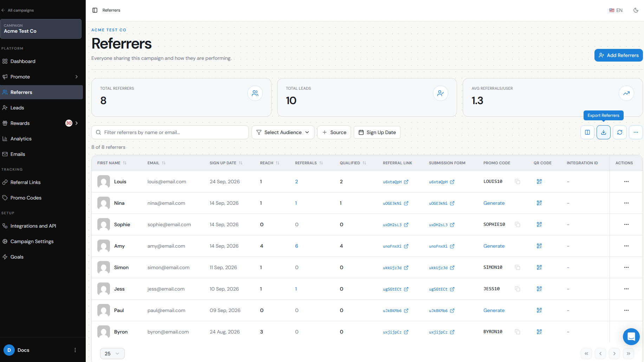Viewport: 644px width, 362px height.
Task: Open the Sign Up Date filter
Action: pos(377,132)
